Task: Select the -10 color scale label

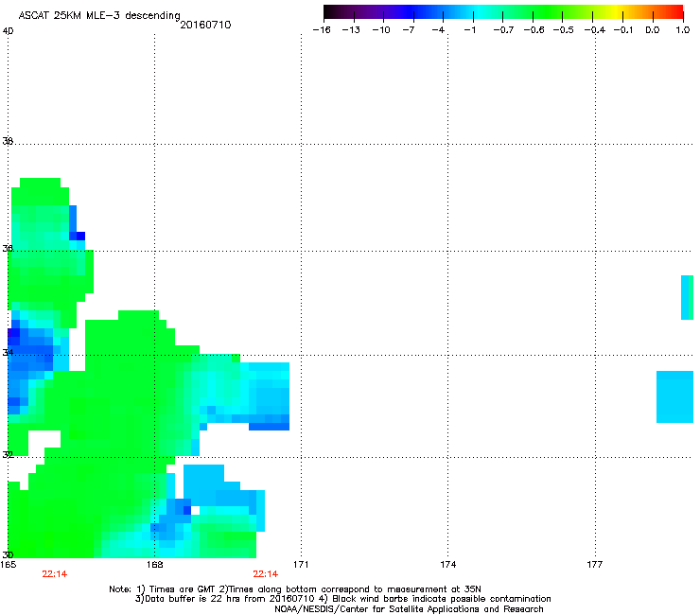Action: [381, 30]
